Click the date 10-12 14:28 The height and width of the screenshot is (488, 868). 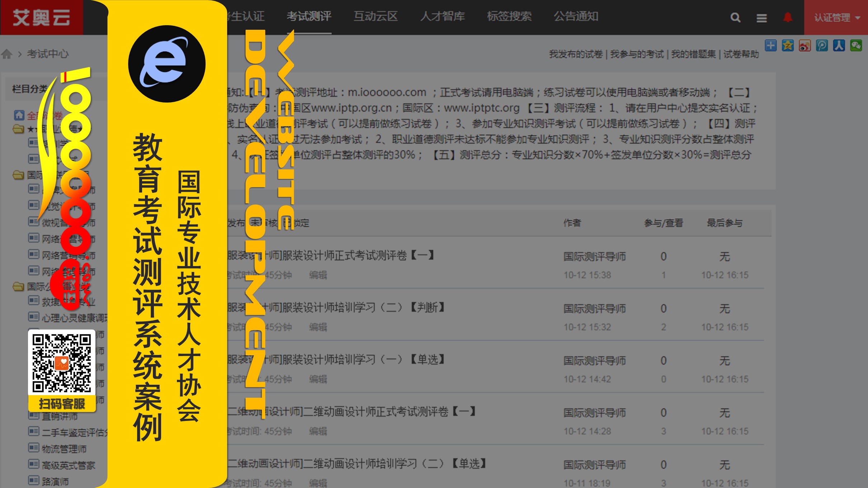[x=587, y=431]
